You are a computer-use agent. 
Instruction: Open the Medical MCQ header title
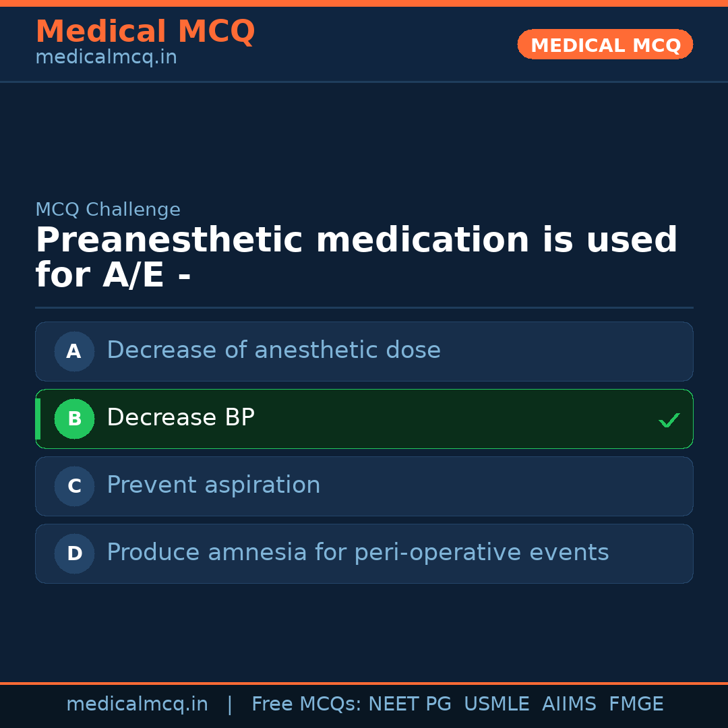point(145,32)
